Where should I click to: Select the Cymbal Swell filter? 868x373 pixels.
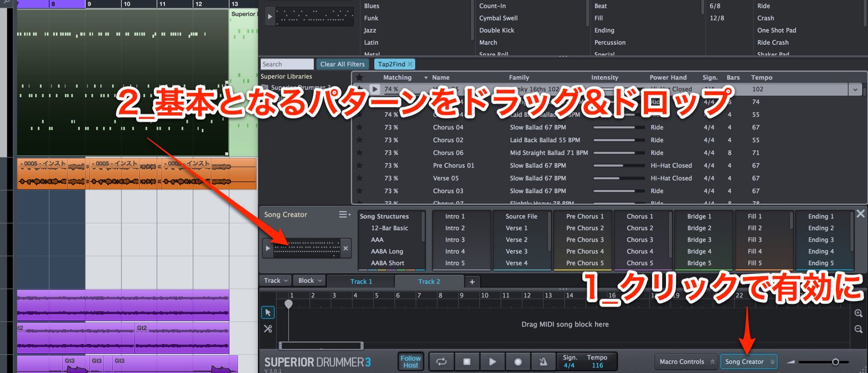pyautogui.click(x=498, y=18)
